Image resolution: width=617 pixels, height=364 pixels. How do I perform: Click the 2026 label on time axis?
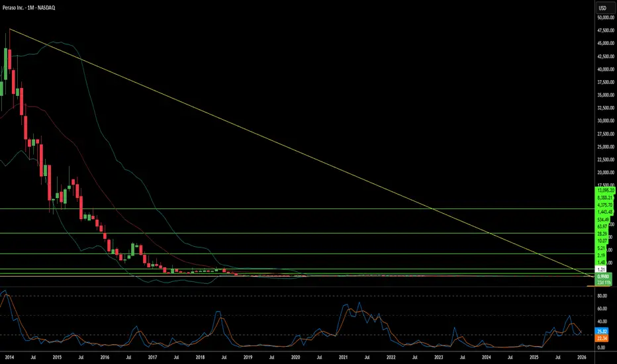582,357
